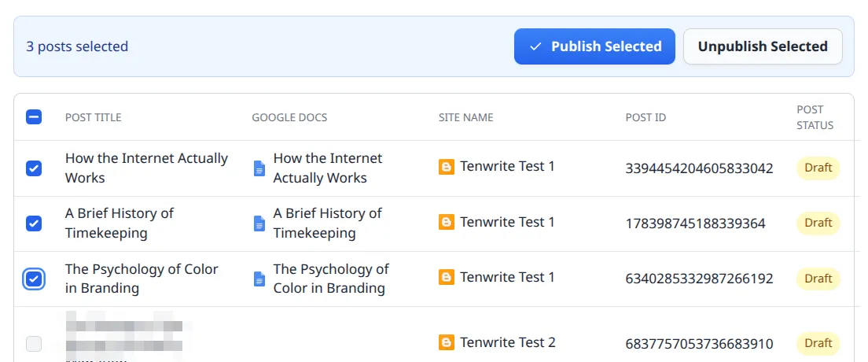Click Tenwrite Test 1 in How the Internet row
Screen dimensions: 868x362
507,166
